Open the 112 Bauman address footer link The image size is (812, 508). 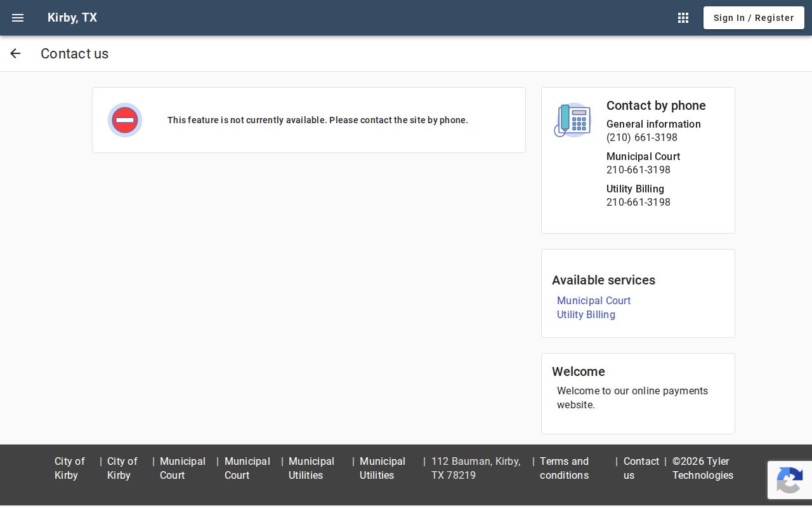(476, 468)
